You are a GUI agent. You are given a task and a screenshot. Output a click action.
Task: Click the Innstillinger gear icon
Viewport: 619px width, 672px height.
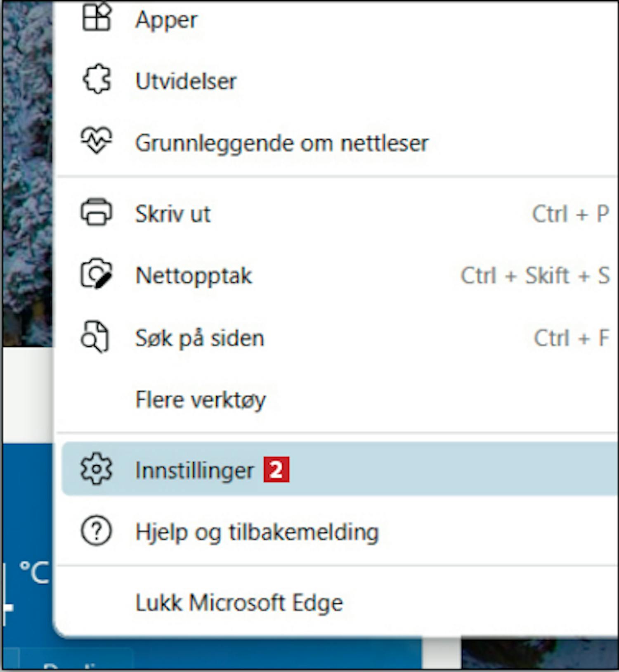coord(96,469)
